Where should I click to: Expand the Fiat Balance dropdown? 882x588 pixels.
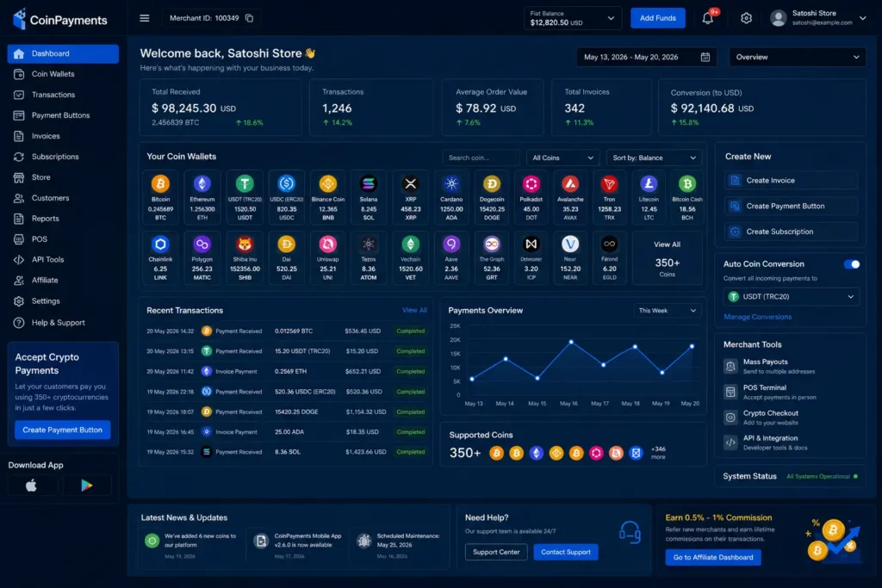pyautogui.click(x=573, y=18)
